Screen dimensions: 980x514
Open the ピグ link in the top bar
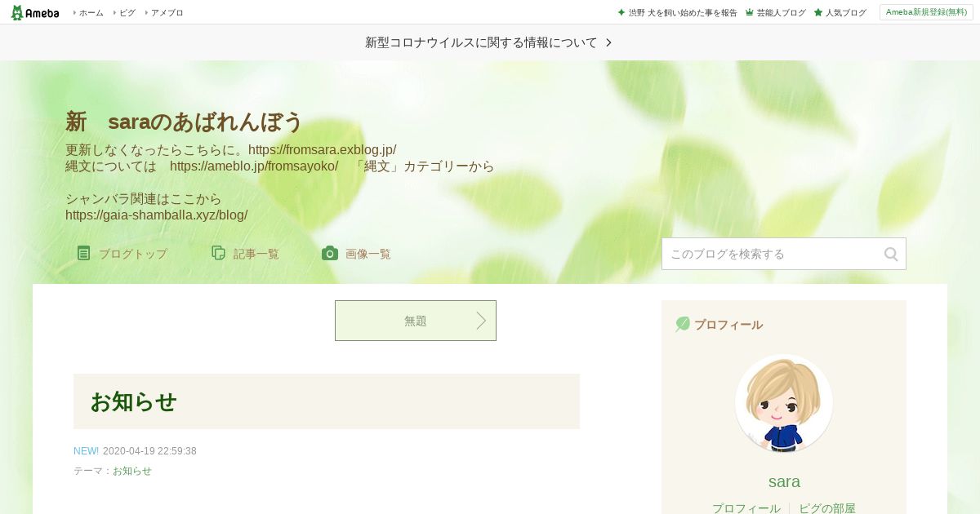[x=127, y=13]
